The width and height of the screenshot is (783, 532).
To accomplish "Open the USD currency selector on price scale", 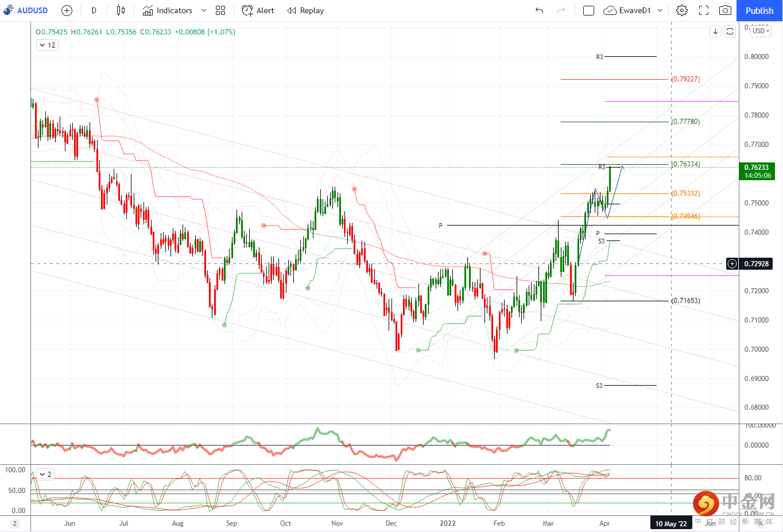I will click(x=761, y=31).
